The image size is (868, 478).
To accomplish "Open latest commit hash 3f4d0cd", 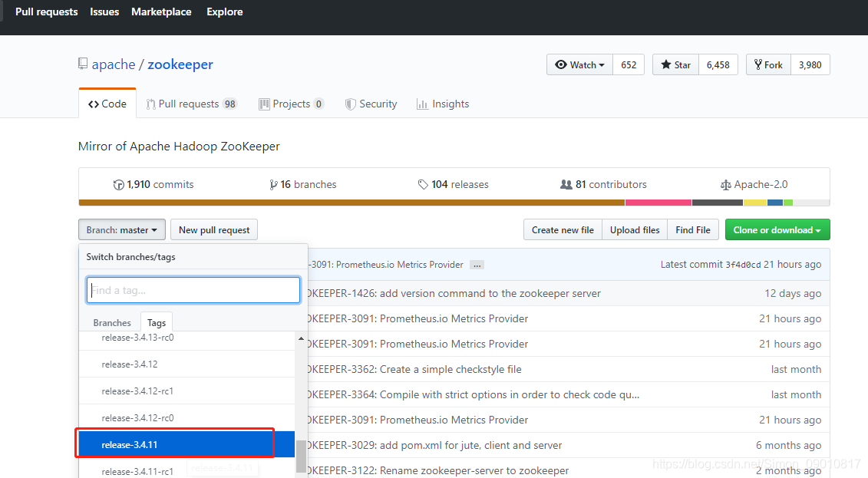I will pos(743,265).
